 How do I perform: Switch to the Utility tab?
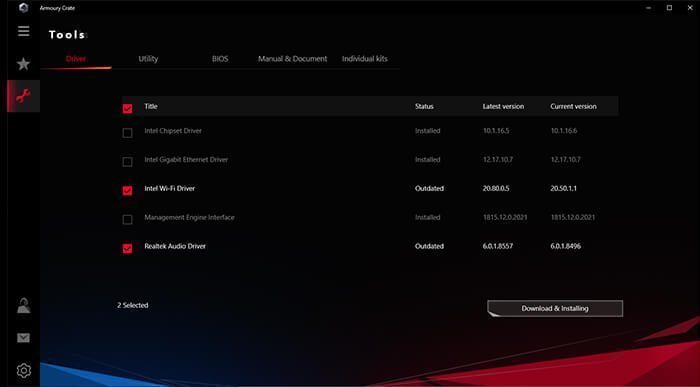click(148, 59)
